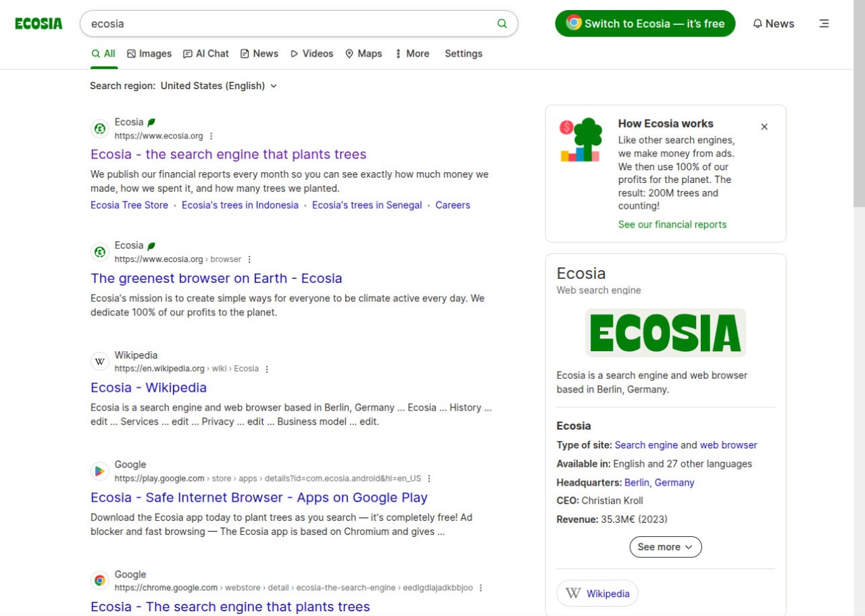The image size is (865, 616).
Task: Click the Google Play triangle favicon
Action: [99, 471]
